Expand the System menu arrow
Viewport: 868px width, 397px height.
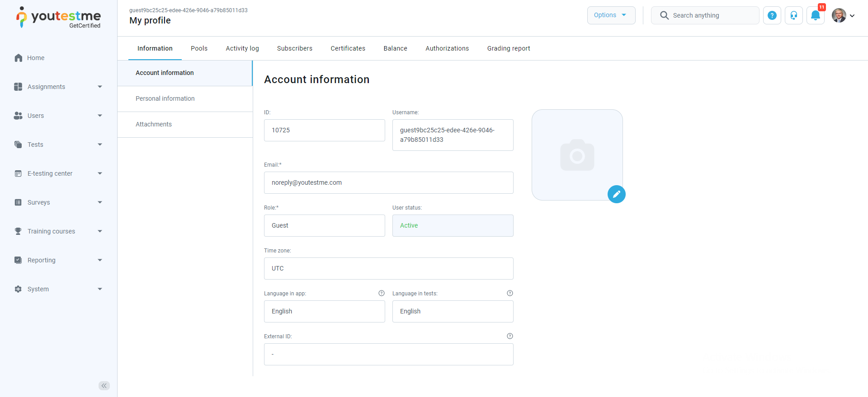(100, 289)
